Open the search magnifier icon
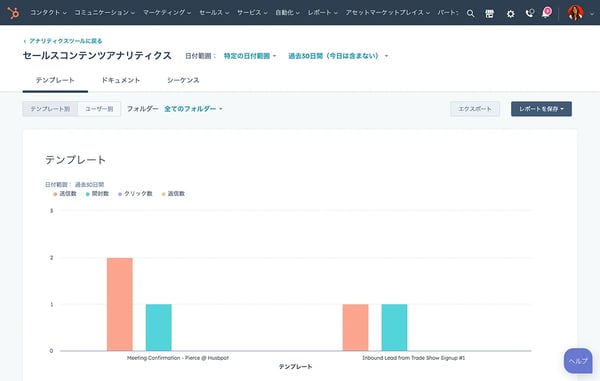Screen dimensions: 600x381 click(x=471, y=13)
